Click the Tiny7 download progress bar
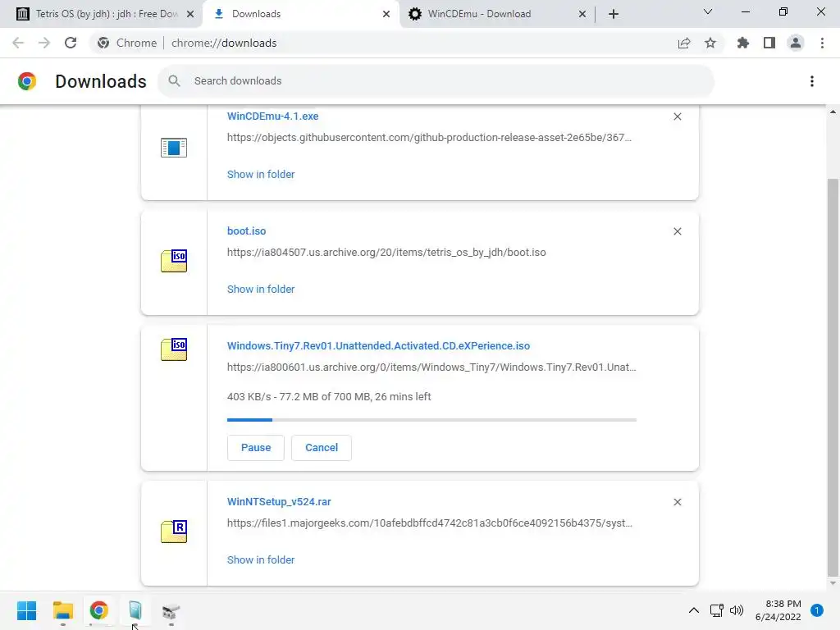Image resolution: width=840 pixels, height=630 pixels. [431, 420]
